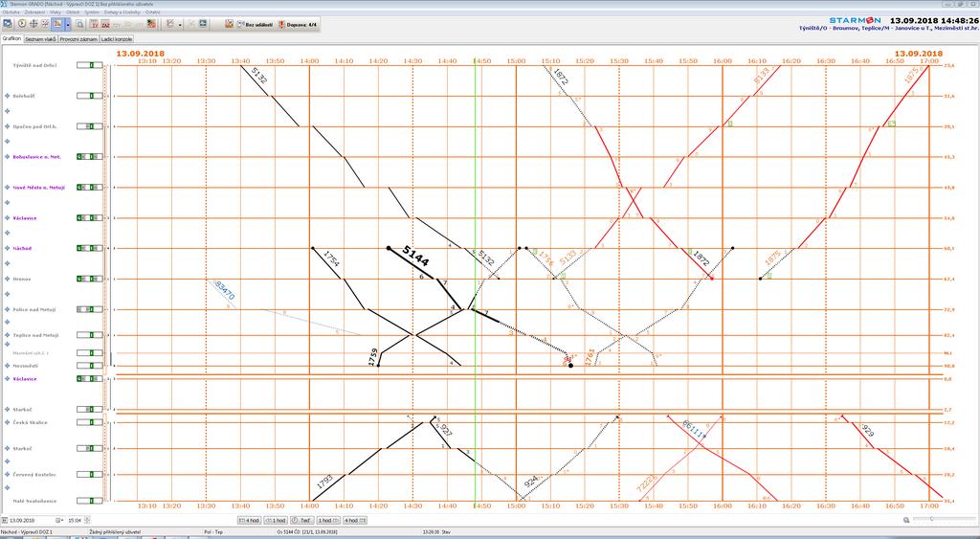
Task: Switch to the Seznam vlaků tab
Action: pyautogui.click(x=40, y=38)
